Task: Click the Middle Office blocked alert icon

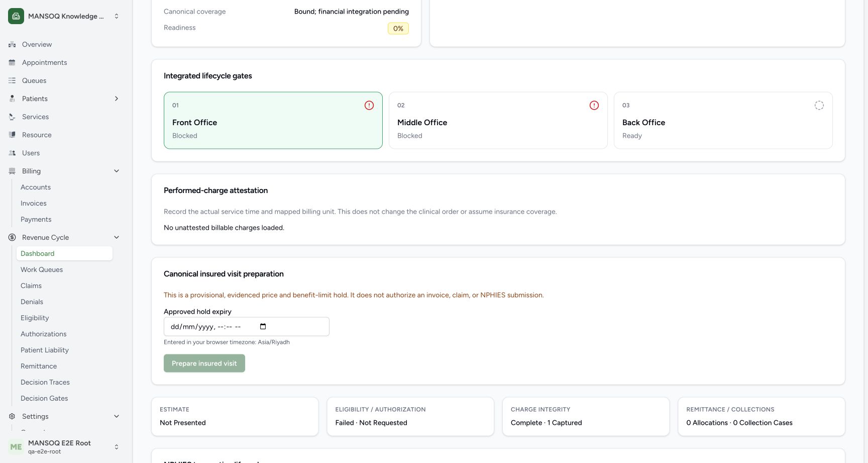Action: [x=594, y=105]
